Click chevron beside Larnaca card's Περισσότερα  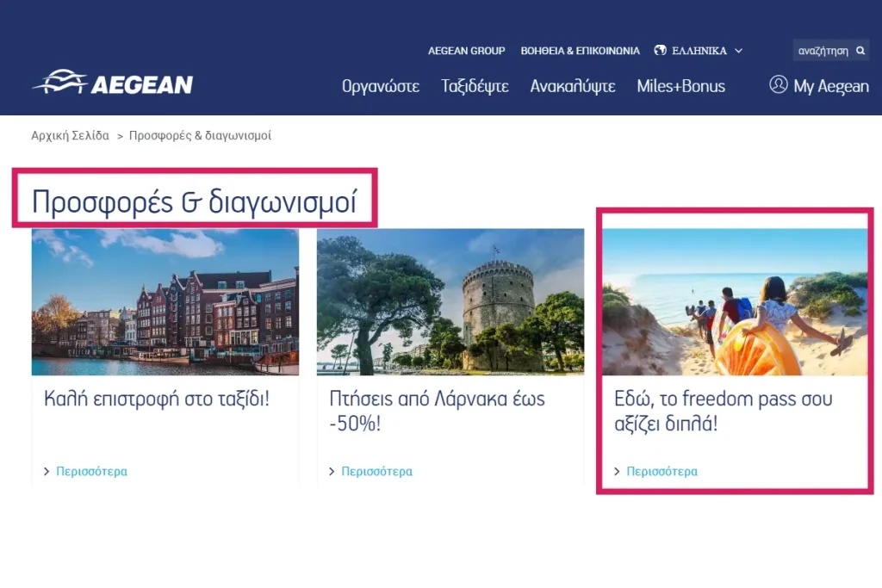coord(332,472)
